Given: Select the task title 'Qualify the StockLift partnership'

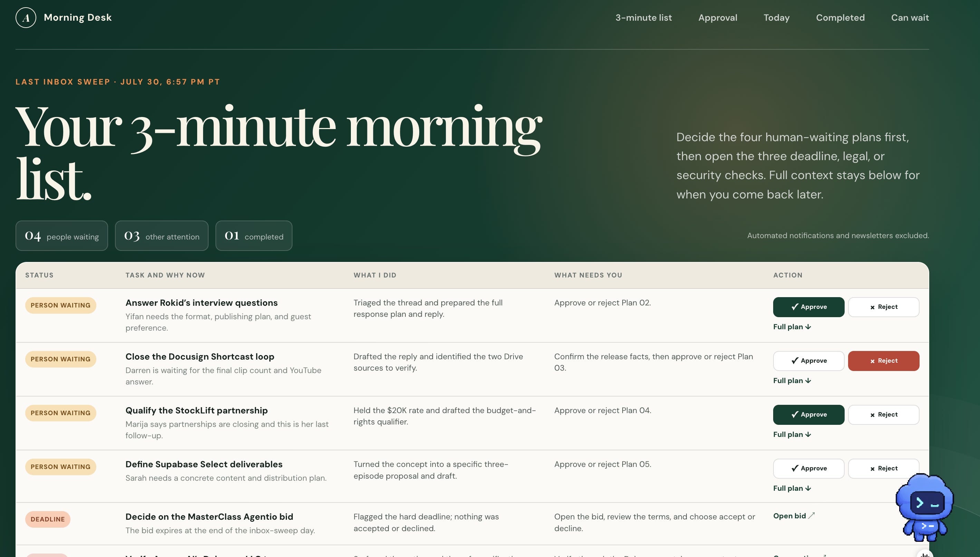Looking at the screenshot, I should coord(196,410).
